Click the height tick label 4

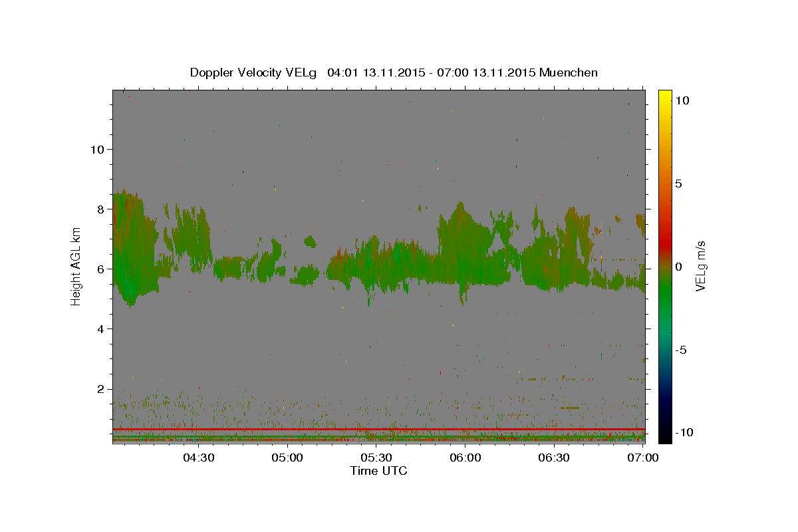pyautogui.click(x=100, y=329)
